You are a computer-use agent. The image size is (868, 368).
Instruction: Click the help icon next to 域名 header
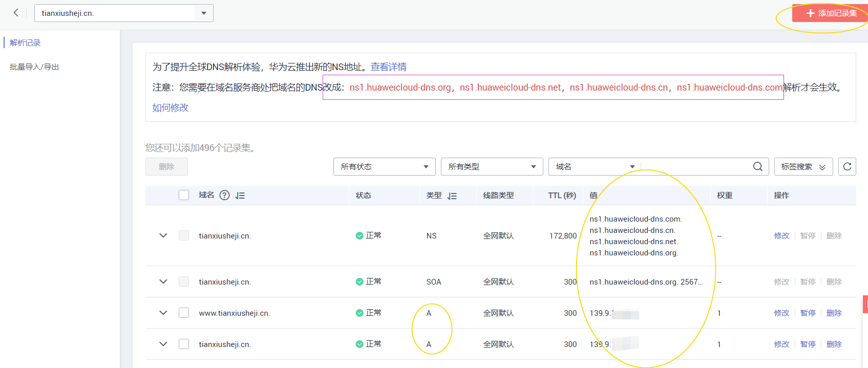(224, 195)
